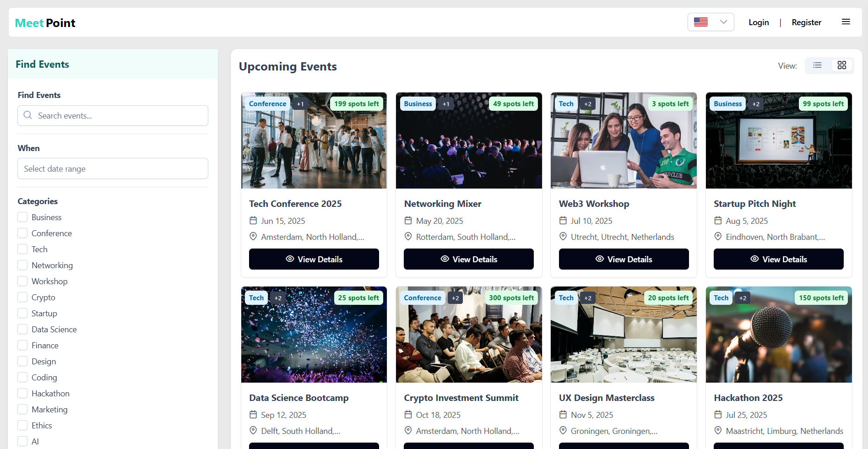The height and width of the screenshot is (449, 868).
Task: Click the +2 badge on Startup Pitch Night
Action: (756, 104)
